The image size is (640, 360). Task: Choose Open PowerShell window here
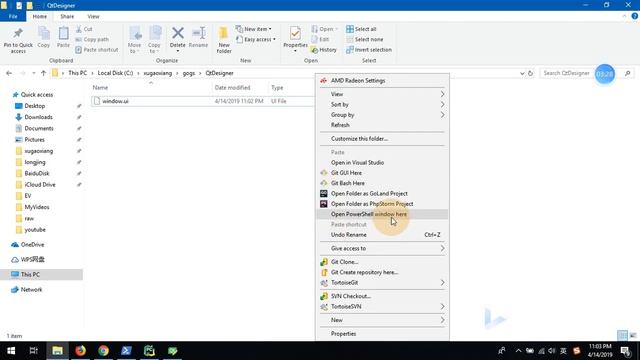point(382,214)
